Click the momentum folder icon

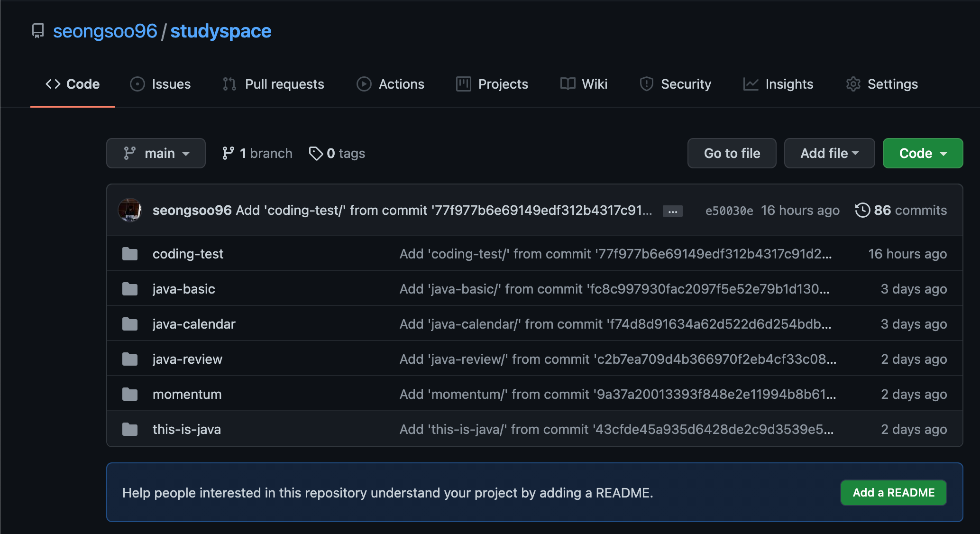click(130, 394)
